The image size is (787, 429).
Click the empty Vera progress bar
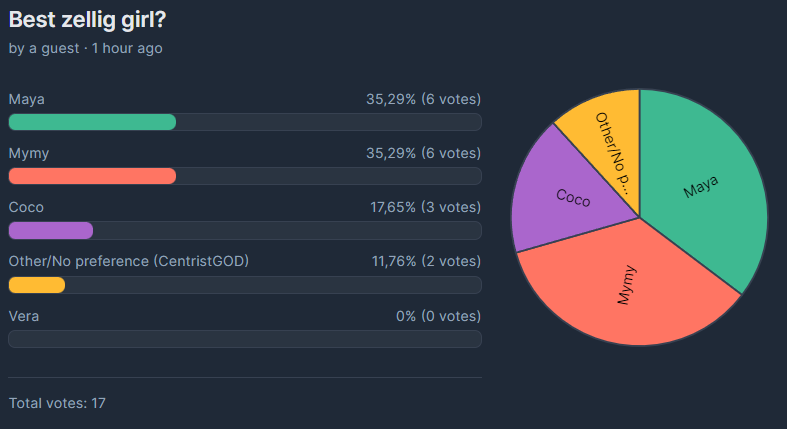tap(245, 339)
